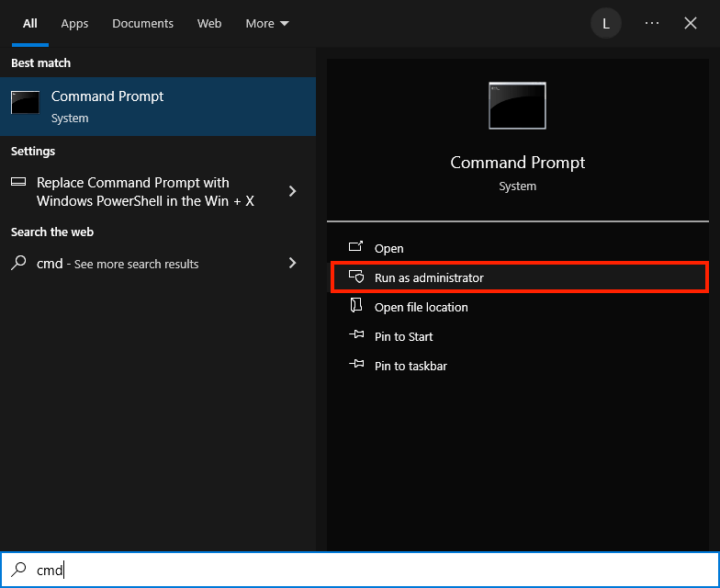Viewport: 720px width, 588px height.
Task: Click the large Command Prompt preview thumbnail
Action: pyautogui.click(x=517, y=106)
